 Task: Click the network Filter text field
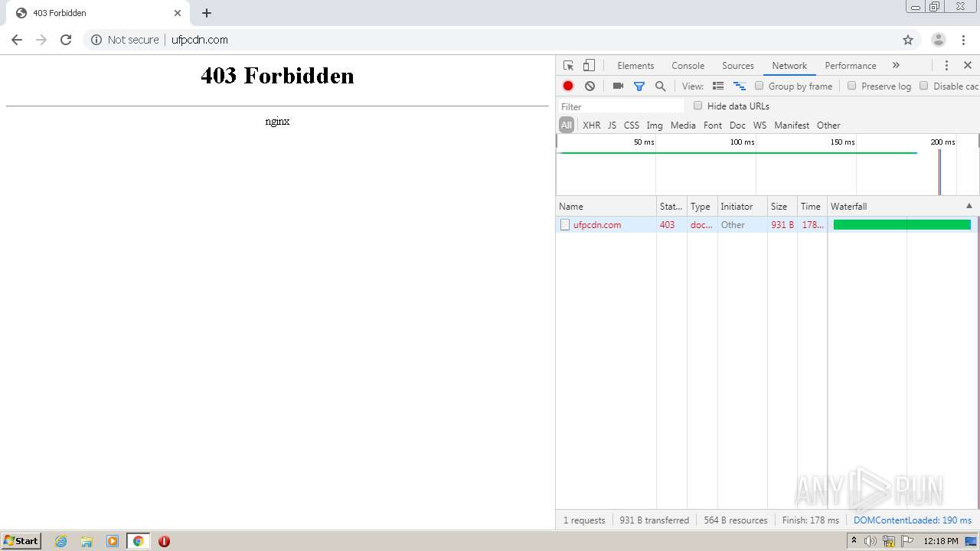click(x=621, y=106)
